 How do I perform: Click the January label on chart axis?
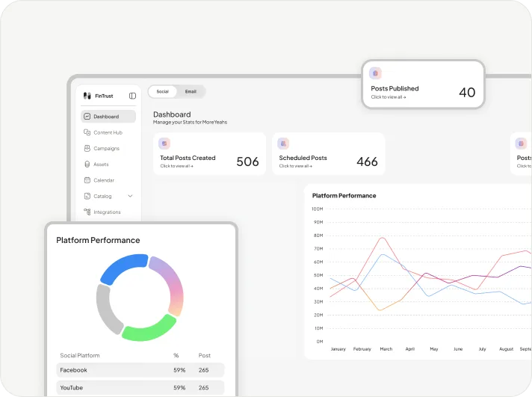point(338,349)
